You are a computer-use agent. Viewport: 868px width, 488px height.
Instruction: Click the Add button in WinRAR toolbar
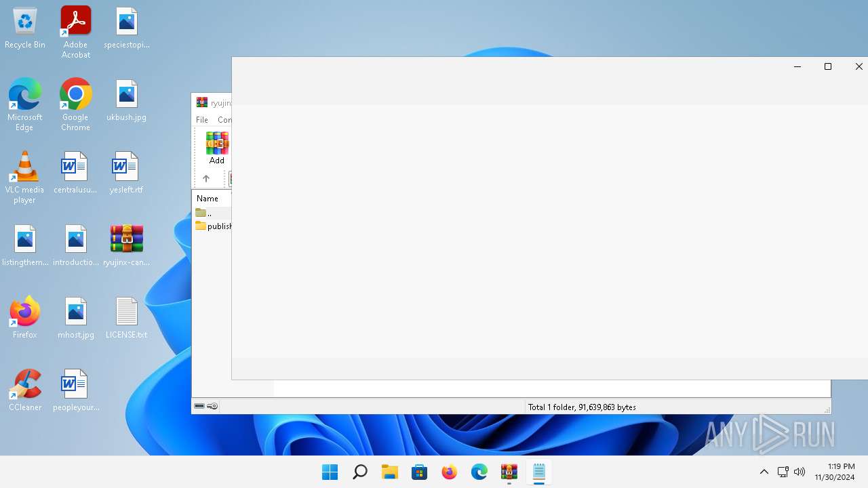click(217, 148)
